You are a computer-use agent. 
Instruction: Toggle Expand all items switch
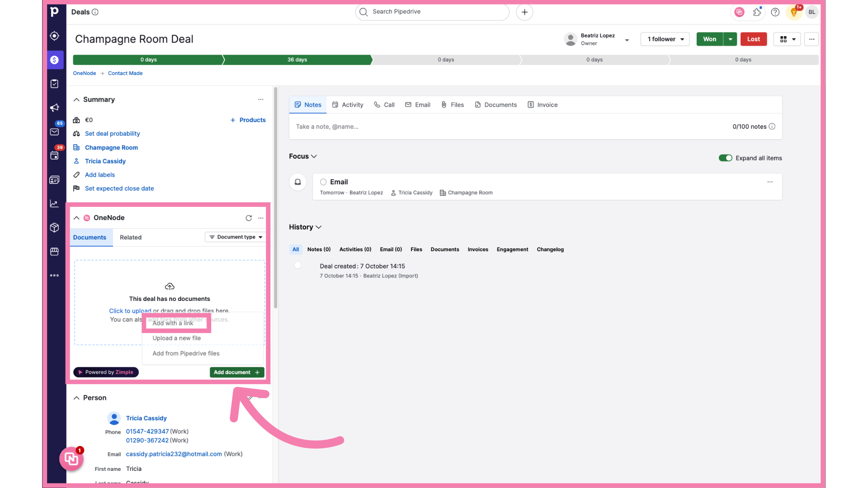726,158
